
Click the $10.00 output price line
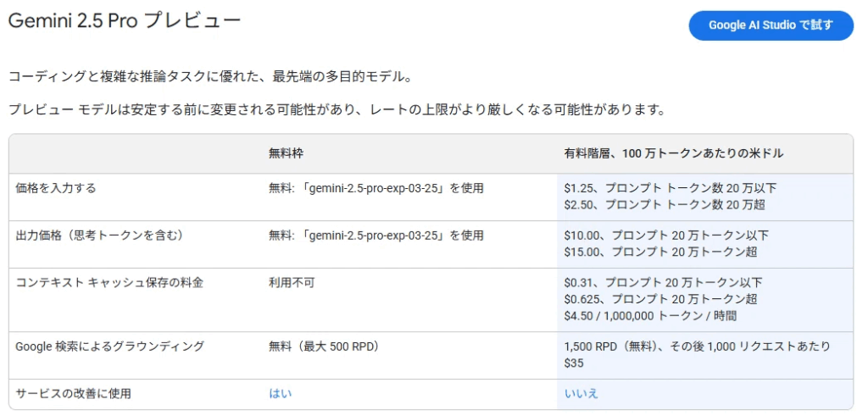coord(666,236)
